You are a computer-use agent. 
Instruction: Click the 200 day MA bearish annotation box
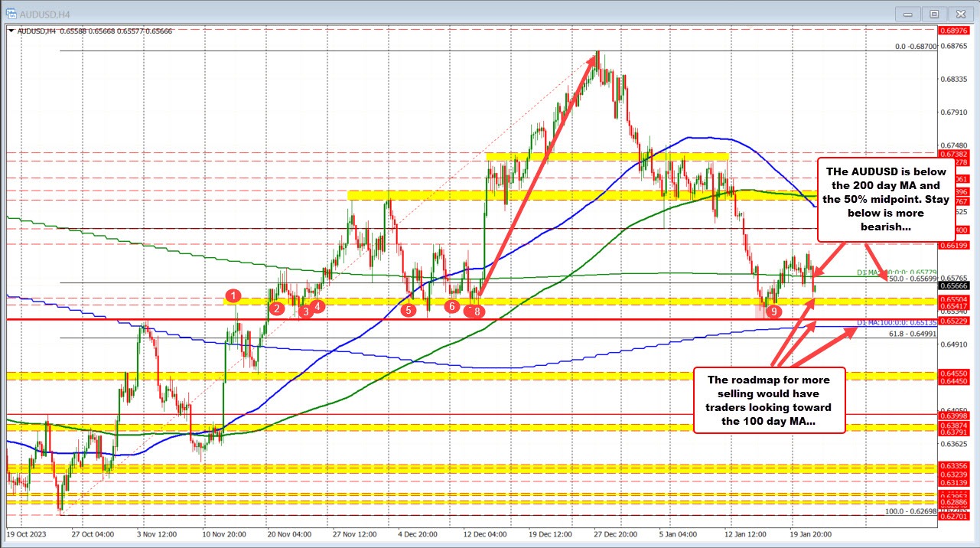tap(885, 199)
